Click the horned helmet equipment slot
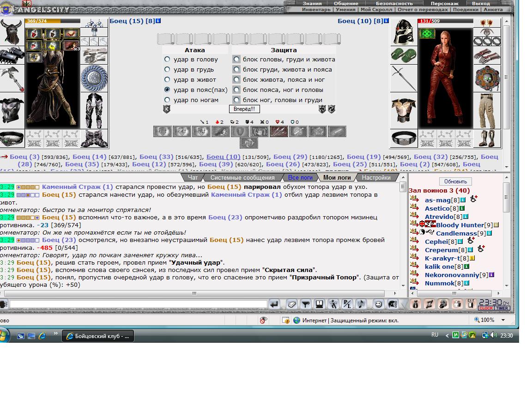 [12, 31]
